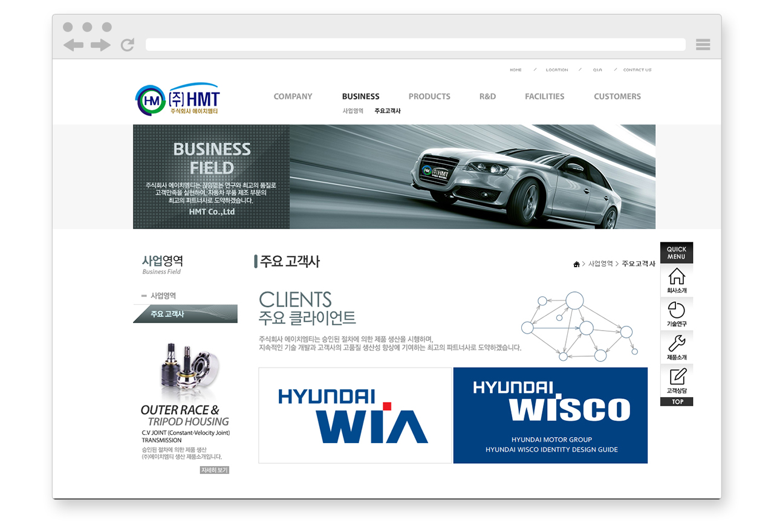774x532 pixels.
Task: Open the browser hamburger menu icon
Action: [x=703, y=45]
